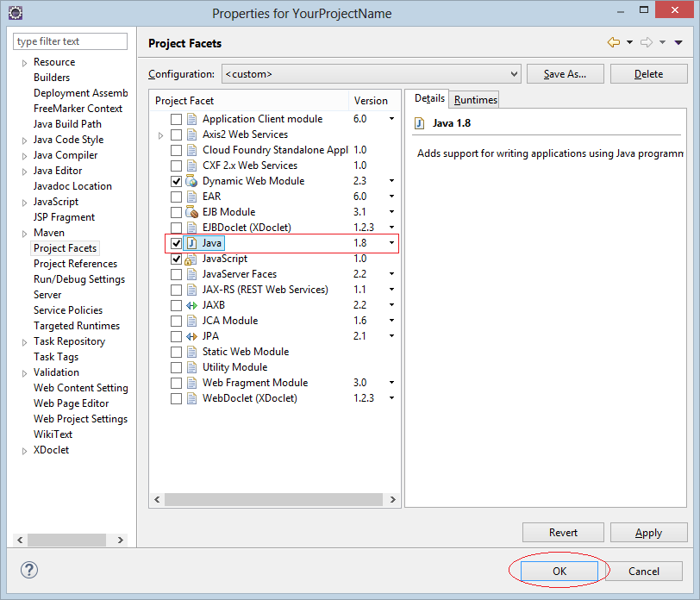Enable the Application Client module checkbox
Viewport: 700px width, 600px height.
click(x=177, y=119)
